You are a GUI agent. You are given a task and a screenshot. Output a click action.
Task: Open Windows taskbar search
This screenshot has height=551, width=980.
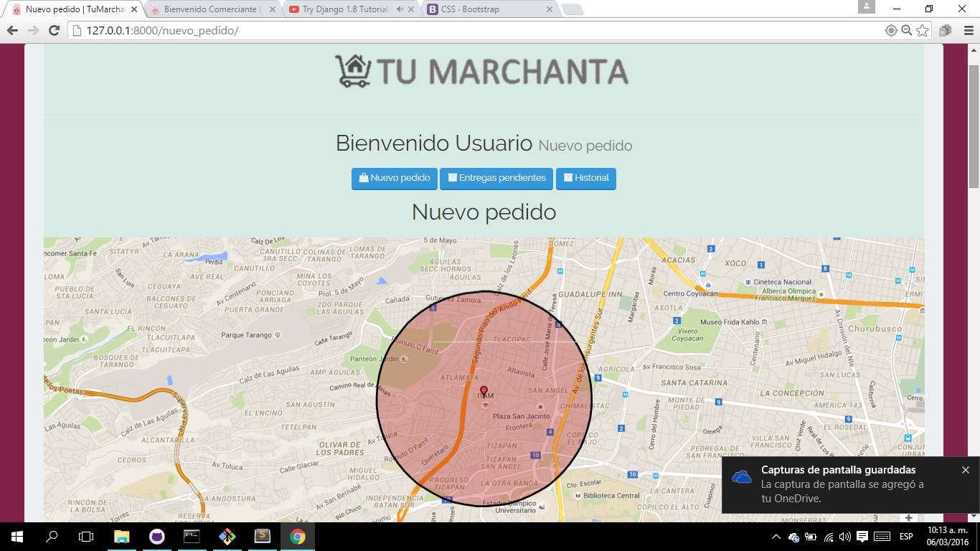[52, 536]
